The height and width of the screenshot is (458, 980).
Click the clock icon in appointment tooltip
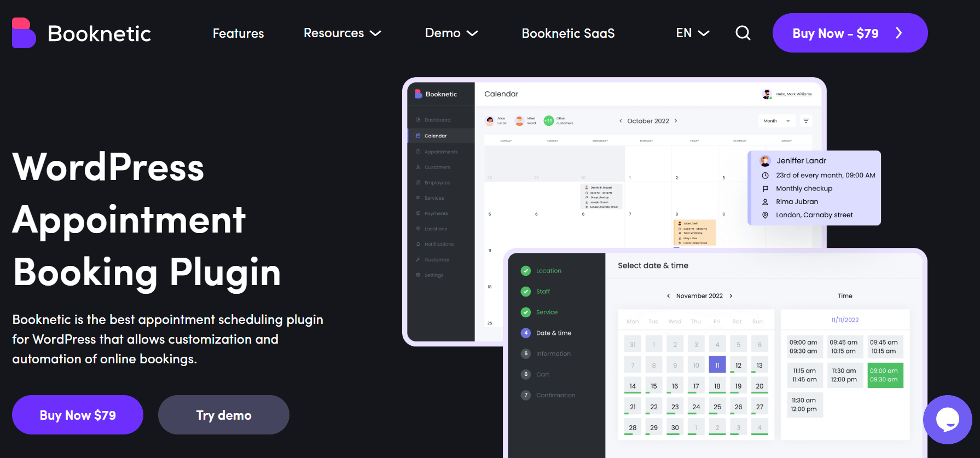(765, 176)
